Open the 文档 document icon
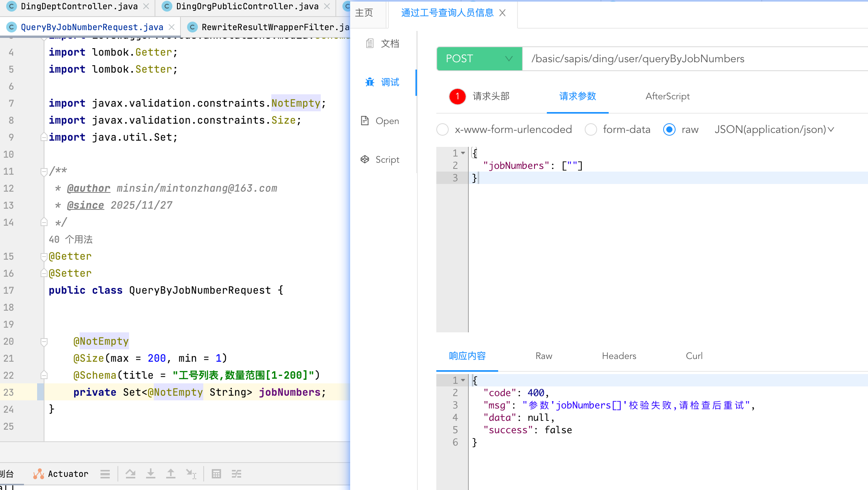Screen dimensions: 868x490 pyautogui.click(x=370, y=43)
